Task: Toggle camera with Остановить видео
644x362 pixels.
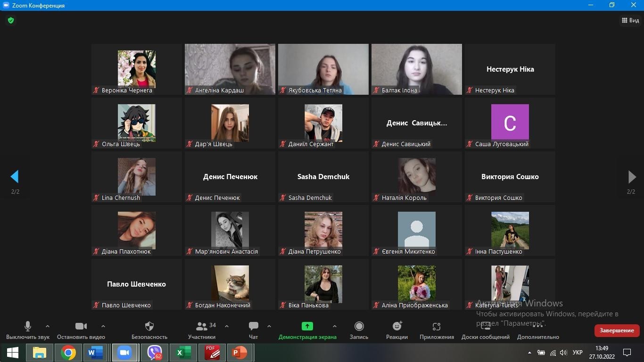Action: click(x=81, y=326)
